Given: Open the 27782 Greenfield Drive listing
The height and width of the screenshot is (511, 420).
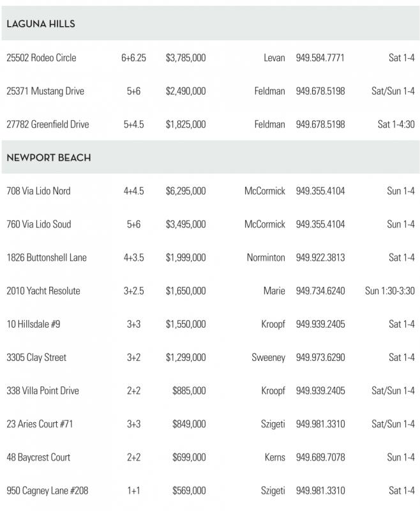Looking at the screenshot, I should pyautogui.click(x=47, y=125).
